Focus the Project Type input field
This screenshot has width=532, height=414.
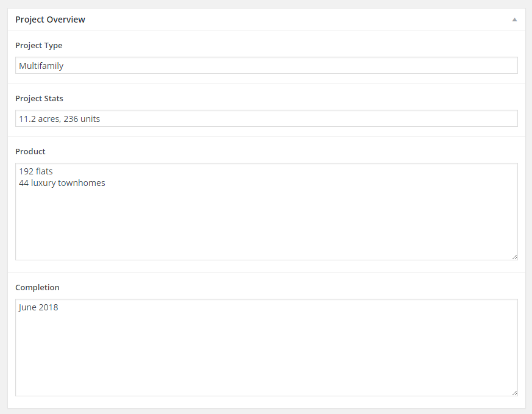pyautogui.click(x=266, y=65)
